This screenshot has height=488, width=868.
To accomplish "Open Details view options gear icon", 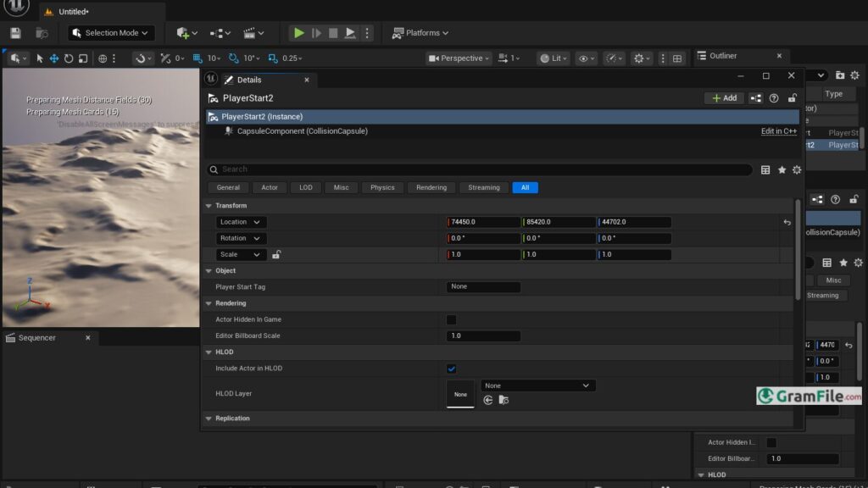I will tap(797, 169).
